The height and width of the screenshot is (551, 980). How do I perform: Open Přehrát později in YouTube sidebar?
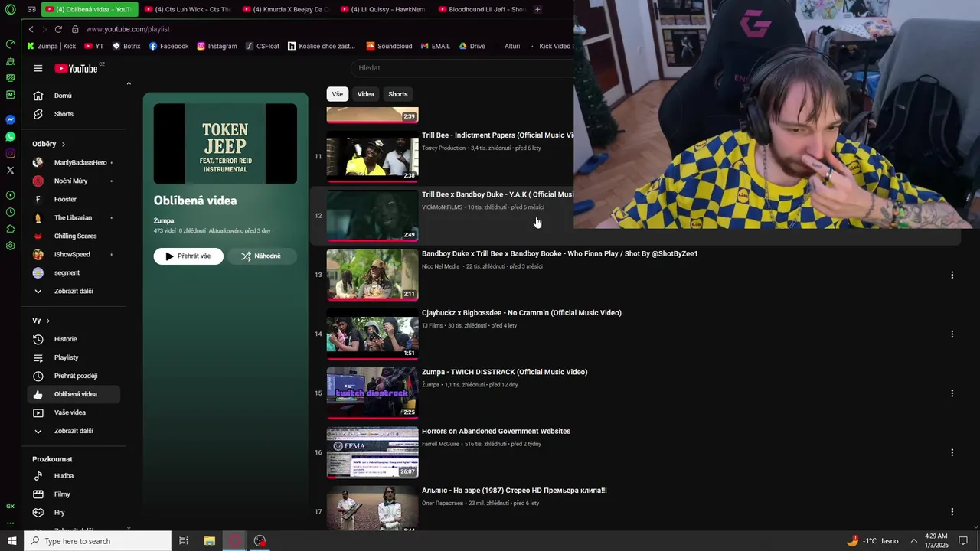tap(73, 376)
